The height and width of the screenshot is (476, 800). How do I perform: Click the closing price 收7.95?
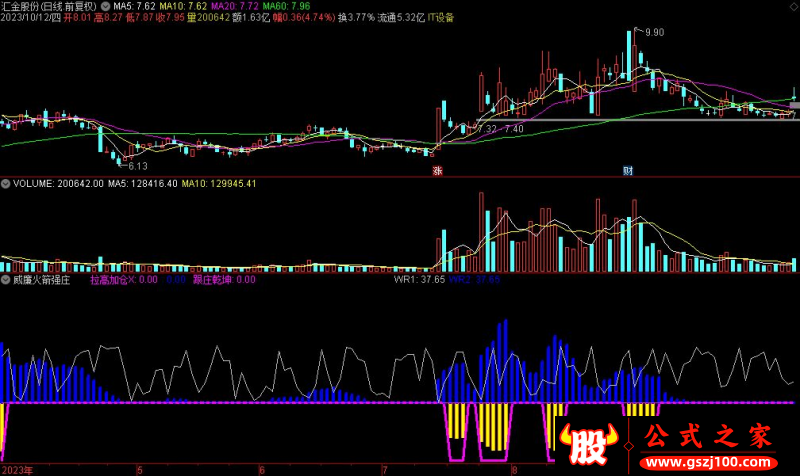pos(170,17)
